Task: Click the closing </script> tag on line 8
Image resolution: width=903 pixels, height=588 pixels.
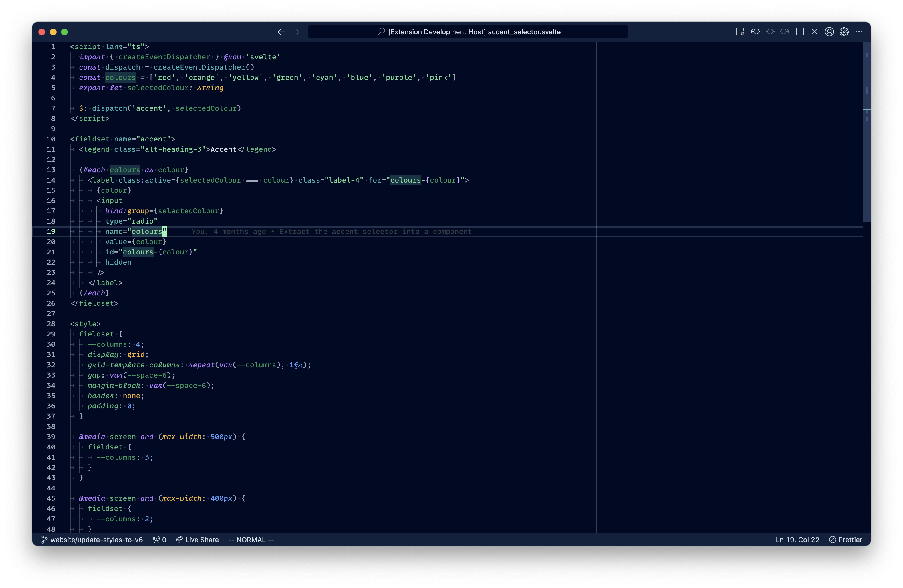Action: [x=90, y=118]
